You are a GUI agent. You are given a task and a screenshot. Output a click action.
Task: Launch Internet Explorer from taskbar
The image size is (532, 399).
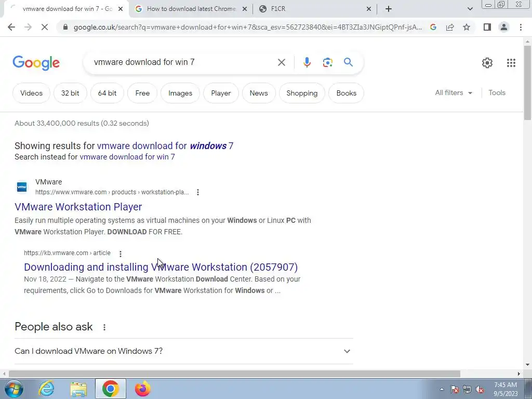coord(46,389)
